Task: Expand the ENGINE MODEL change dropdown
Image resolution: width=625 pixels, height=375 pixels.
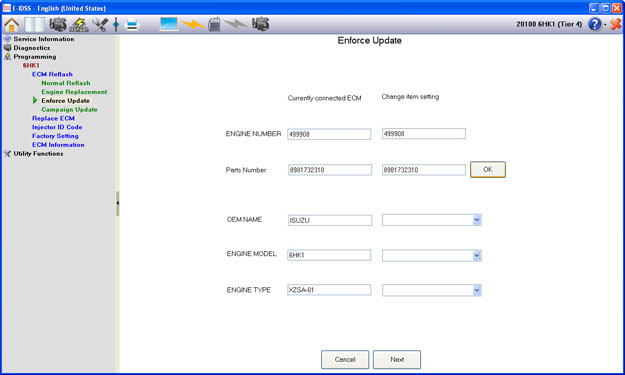Action: (x=432, y=255)
